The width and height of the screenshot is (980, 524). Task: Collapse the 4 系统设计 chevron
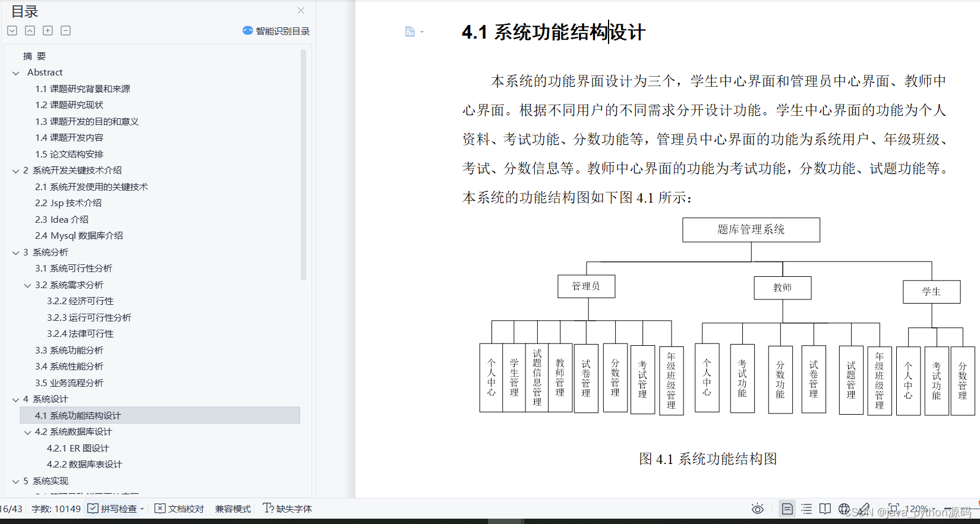[16, 400]
